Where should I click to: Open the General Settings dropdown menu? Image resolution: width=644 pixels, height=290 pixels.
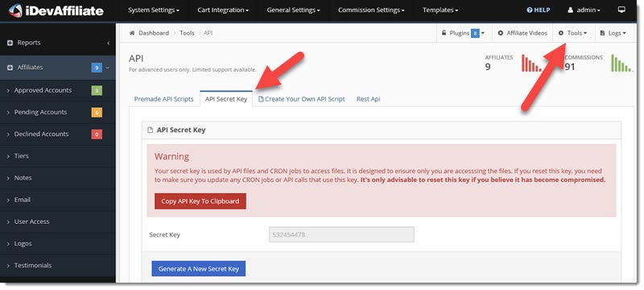pyautogui.click(x=293, y=10)
